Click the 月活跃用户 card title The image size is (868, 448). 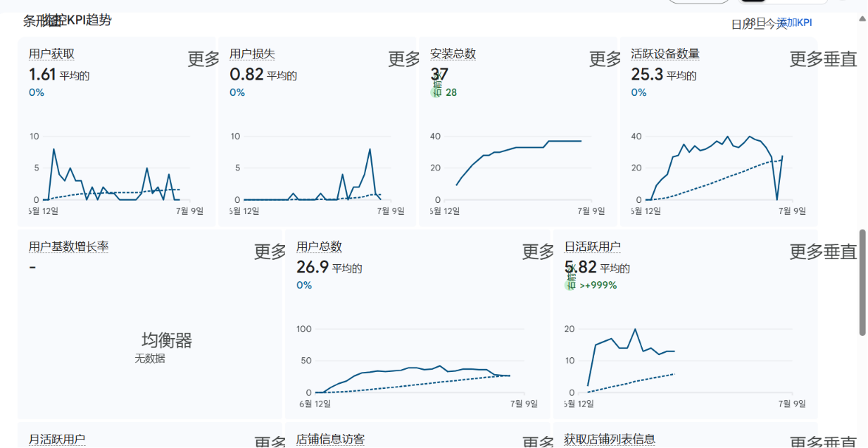[57, 440]
